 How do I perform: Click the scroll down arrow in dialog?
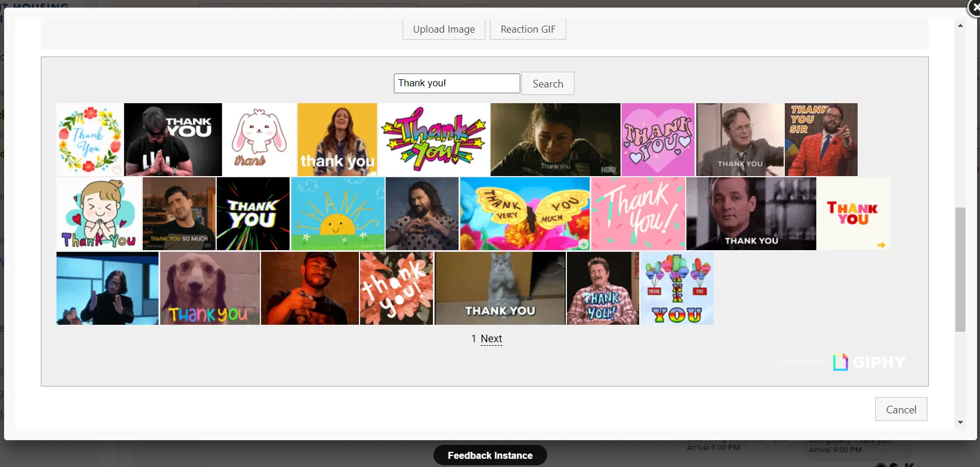coord(960,422)
